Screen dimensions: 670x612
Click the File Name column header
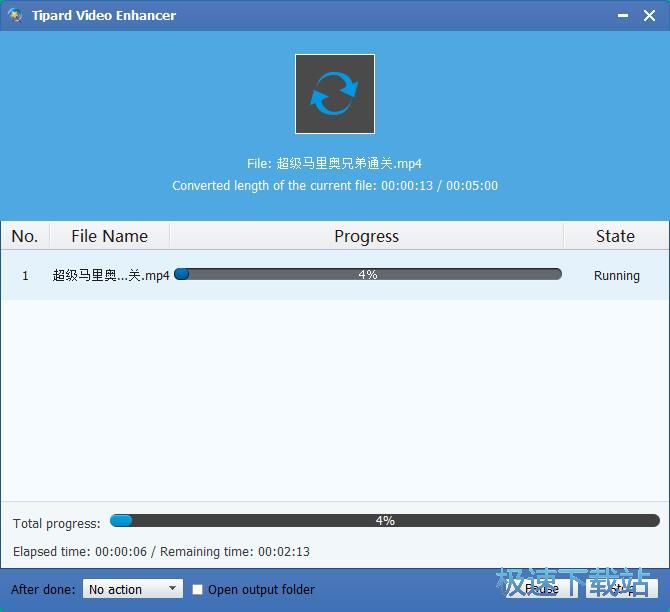[x=110, y=236]
